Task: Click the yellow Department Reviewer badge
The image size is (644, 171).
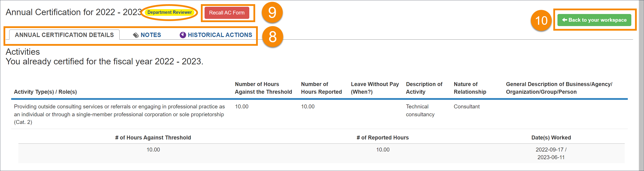Action: click(x=170, y=12)
